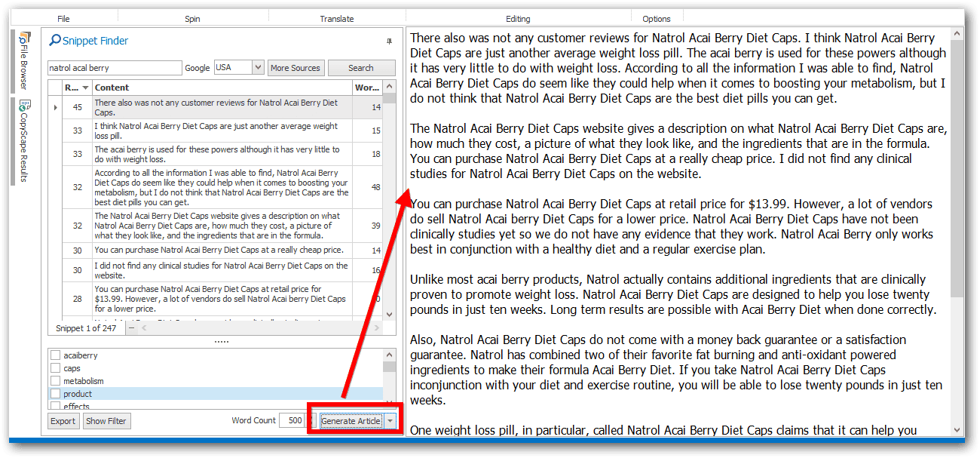Open the USA country dropdown
The image size is (980, 458).
[x=258, y=68]
